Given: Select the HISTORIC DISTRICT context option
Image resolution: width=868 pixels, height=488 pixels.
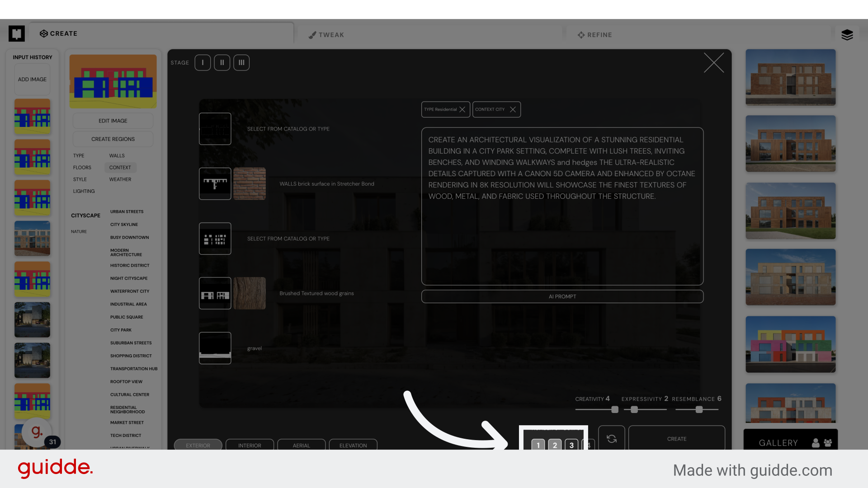Looking at the screenshot, I should [130, 265].
